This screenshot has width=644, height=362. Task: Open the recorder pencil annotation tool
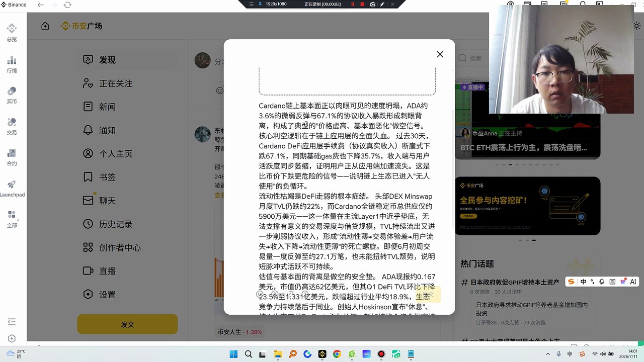pos(382,4)
